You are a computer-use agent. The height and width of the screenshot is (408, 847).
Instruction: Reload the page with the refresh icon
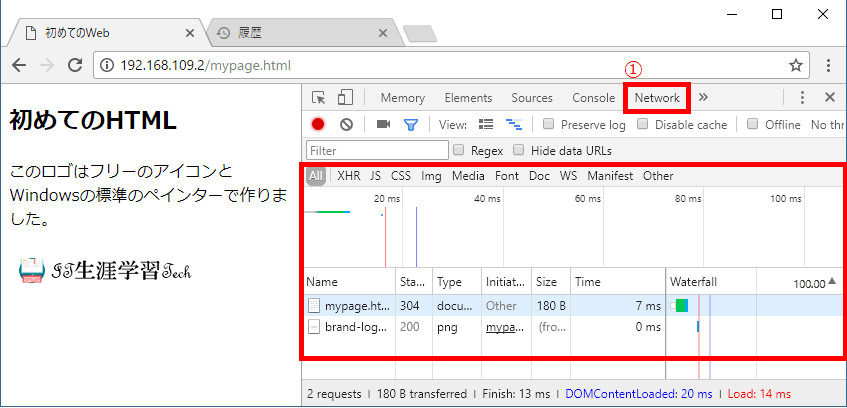pyautogui.click(x=75, y=65)
